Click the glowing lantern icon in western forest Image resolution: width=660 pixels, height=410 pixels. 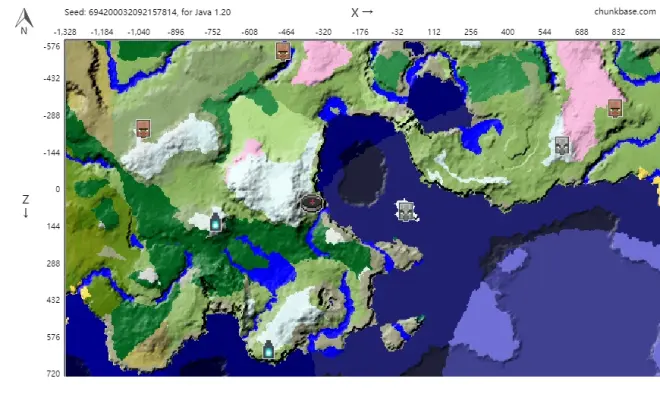coord(214,222)
